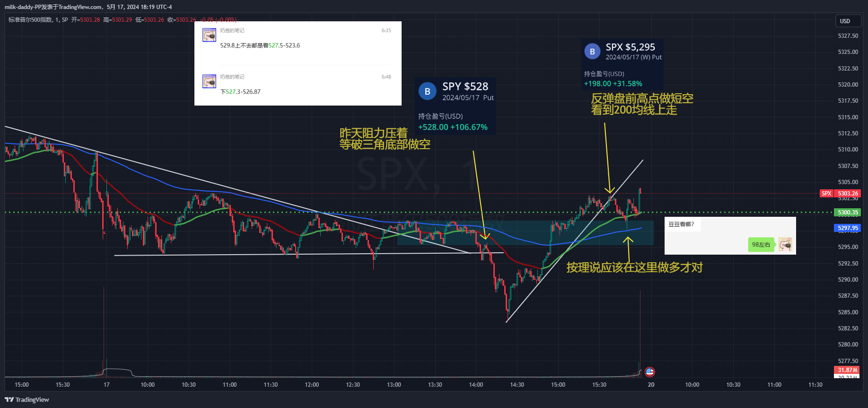Click the blue 5297.95 price label
The width and height of the screenshot is (868, 408).
click(x=847, y=228)
